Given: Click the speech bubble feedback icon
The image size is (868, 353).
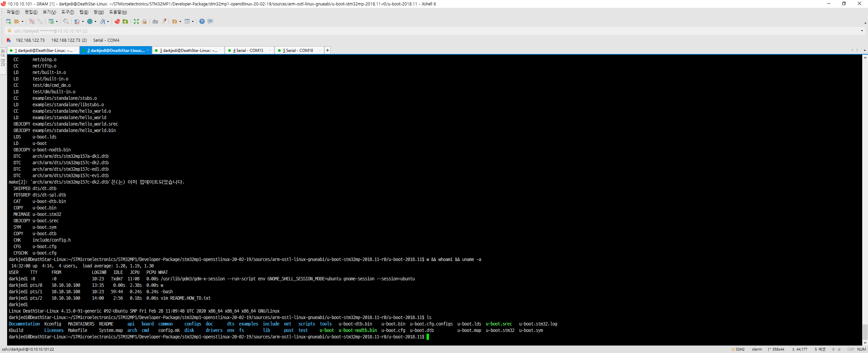Looking at the screenshot, I should pyautogui.click(x=210, y=21).
